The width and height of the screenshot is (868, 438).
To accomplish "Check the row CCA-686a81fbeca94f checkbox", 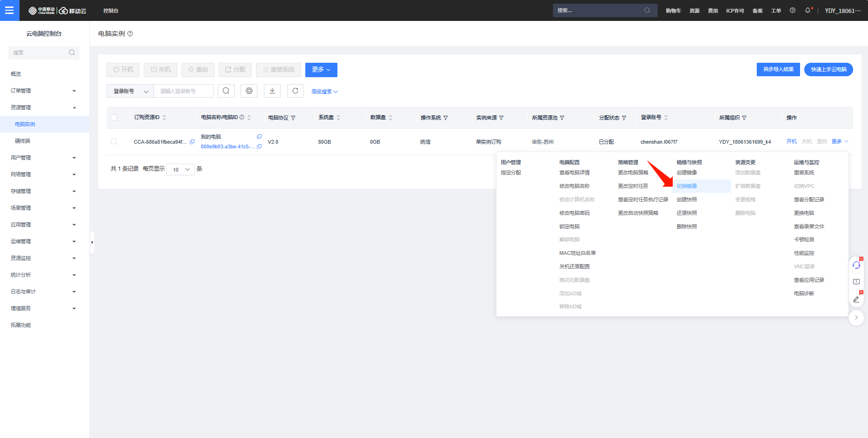I will [x=114, y=141].
